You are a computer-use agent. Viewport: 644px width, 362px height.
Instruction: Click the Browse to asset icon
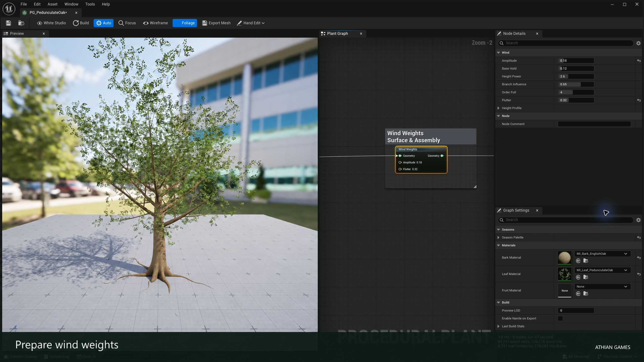pos(21,23)
